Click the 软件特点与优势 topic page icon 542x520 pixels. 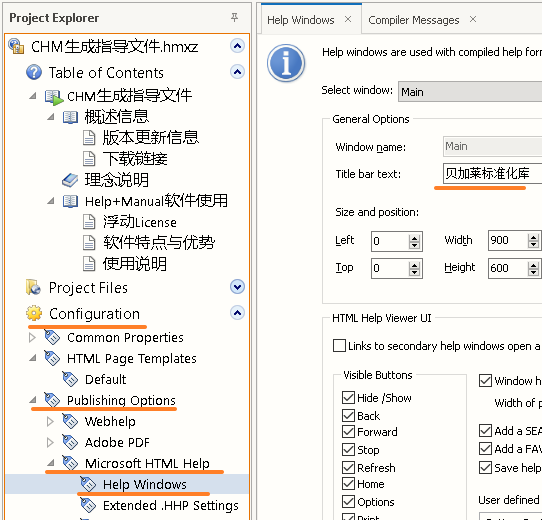click(x=89, y=243)
